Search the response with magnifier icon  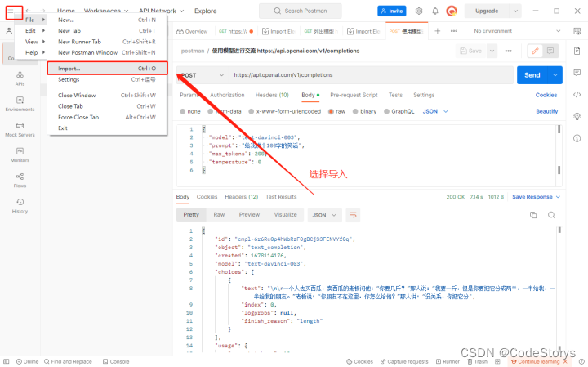551,215
